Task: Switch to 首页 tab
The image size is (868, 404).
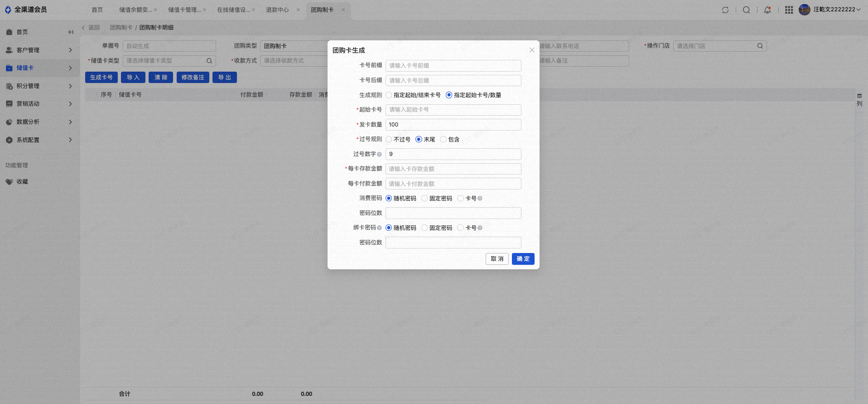Action: pyautogui.click(x=97, y=10)
